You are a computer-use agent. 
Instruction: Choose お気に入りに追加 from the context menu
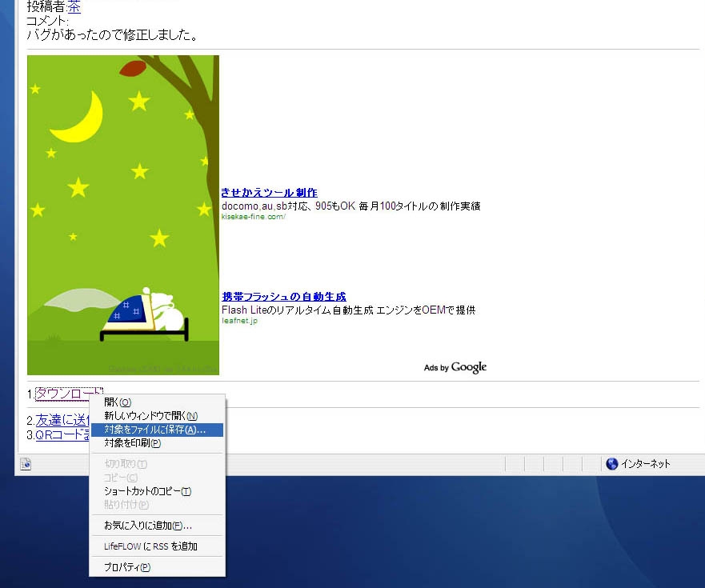[147, 526]
